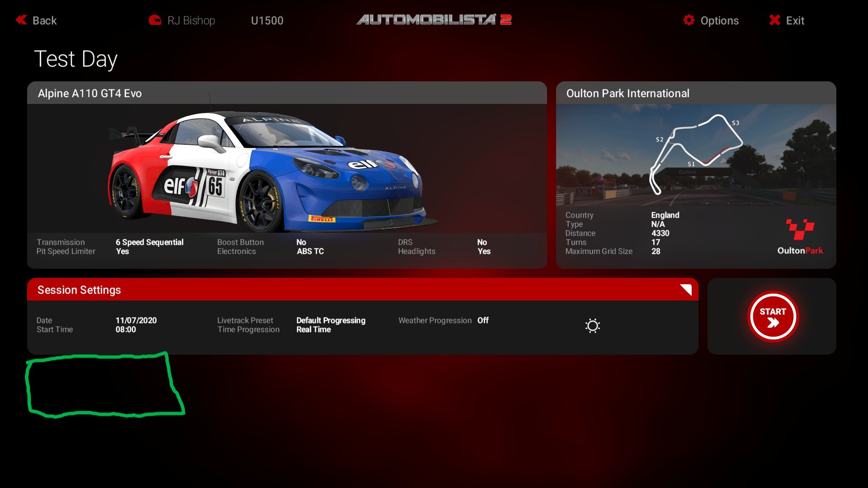Click the DRS label
The image size is (868, 488).
[x=405, y=242]
